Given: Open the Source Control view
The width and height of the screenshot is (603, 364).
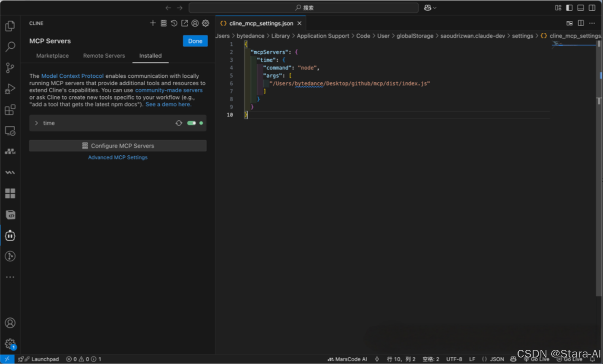Looking at the screenshot, I should coord(10,68).
